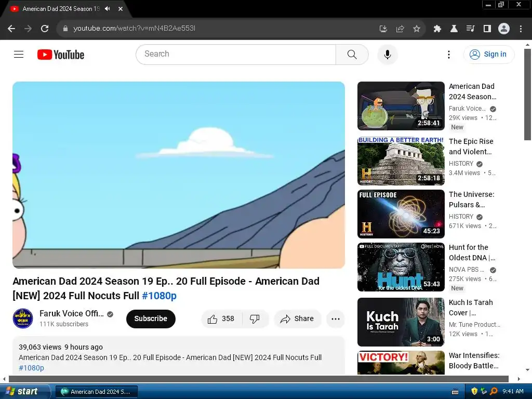Open Faruk Voice Offi... channel name link
This screenshot has height=399, width=532.
point(72,313)
